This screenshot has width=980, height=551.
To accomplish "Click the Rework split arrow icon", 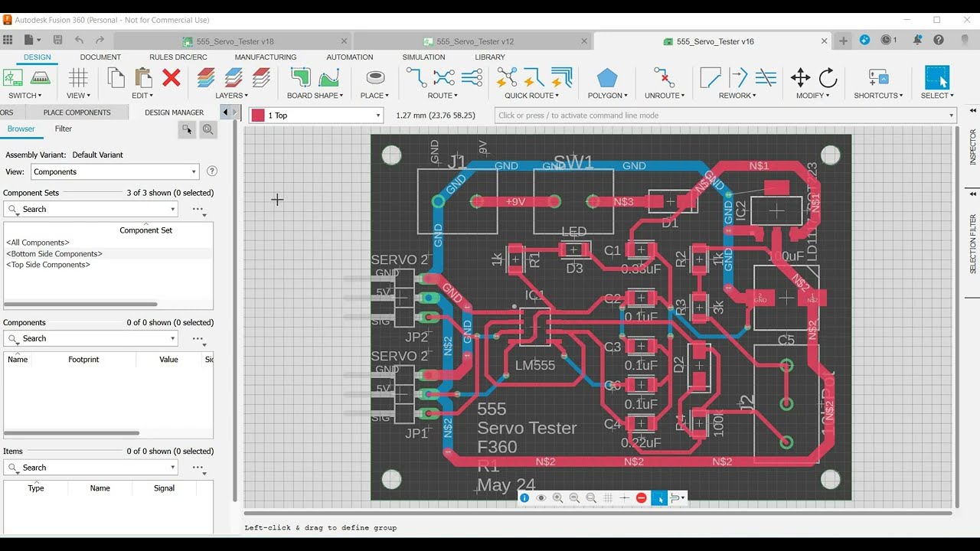I will [x=738, y=77].
